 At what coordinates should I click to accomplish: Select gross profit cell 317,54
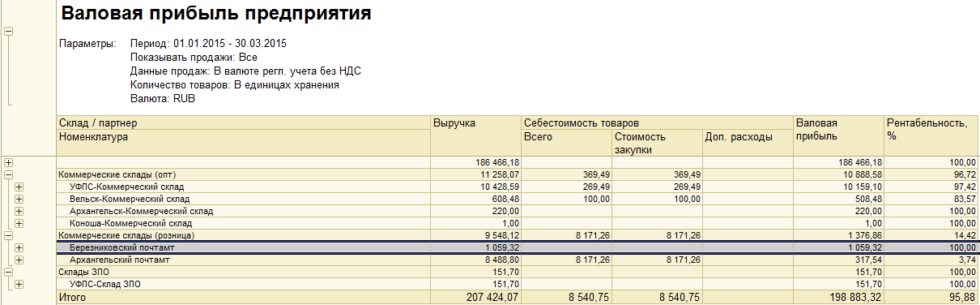tap(838, 260)
